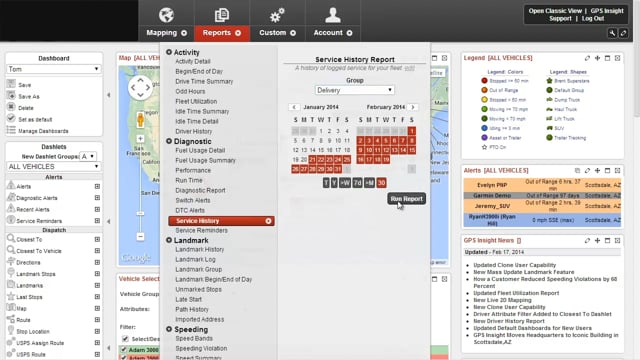Add Closest To dashlet with plus box

pyautogui.click(x=97, y=239)
